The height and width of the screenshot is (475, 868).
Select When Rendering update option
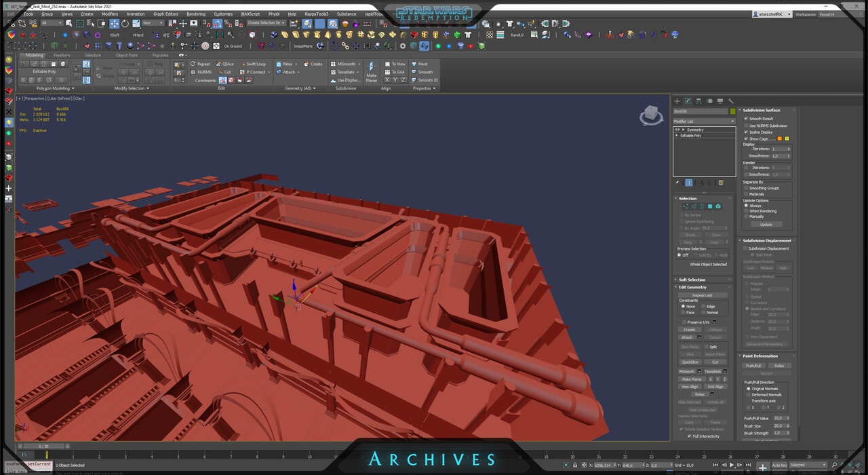[x=746, y=211]
